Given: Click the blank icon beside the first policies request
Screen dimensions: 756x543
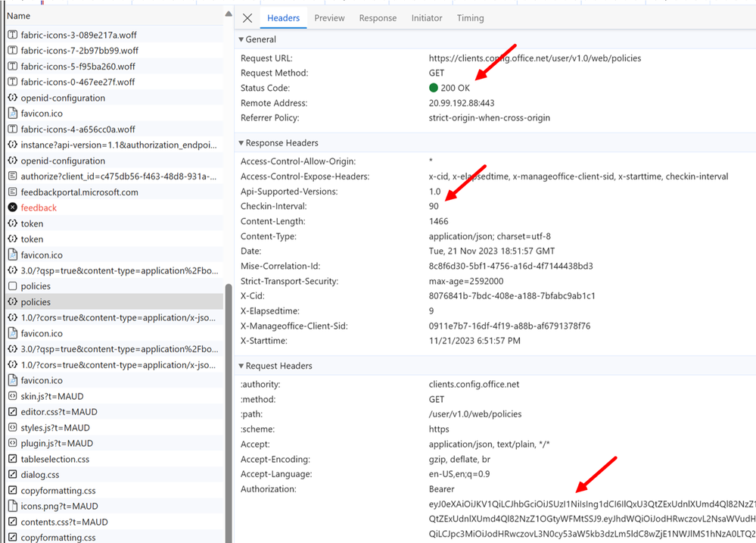Looking at the screenshot, I should [12, 286].
